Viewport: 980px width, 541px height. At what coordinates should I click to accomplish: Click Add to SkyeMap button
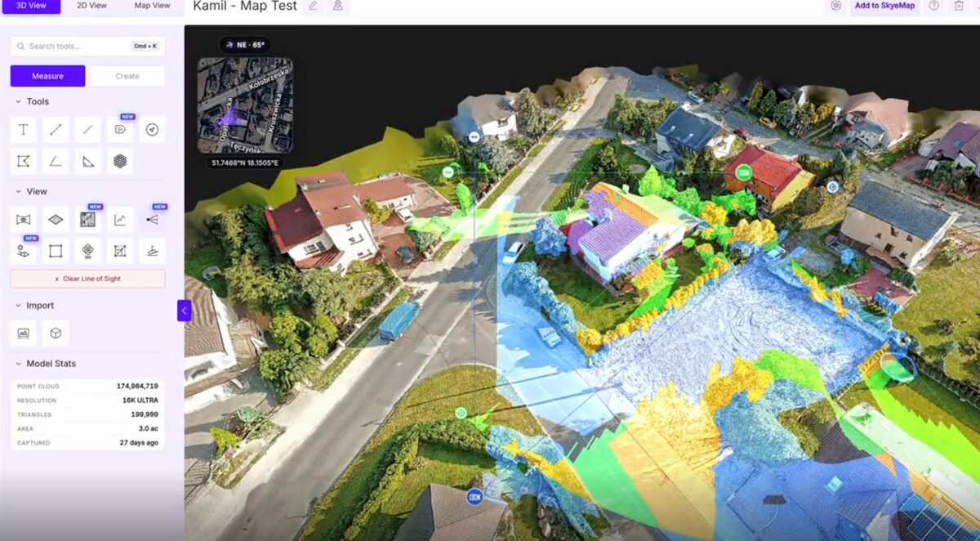coord(884,6)
